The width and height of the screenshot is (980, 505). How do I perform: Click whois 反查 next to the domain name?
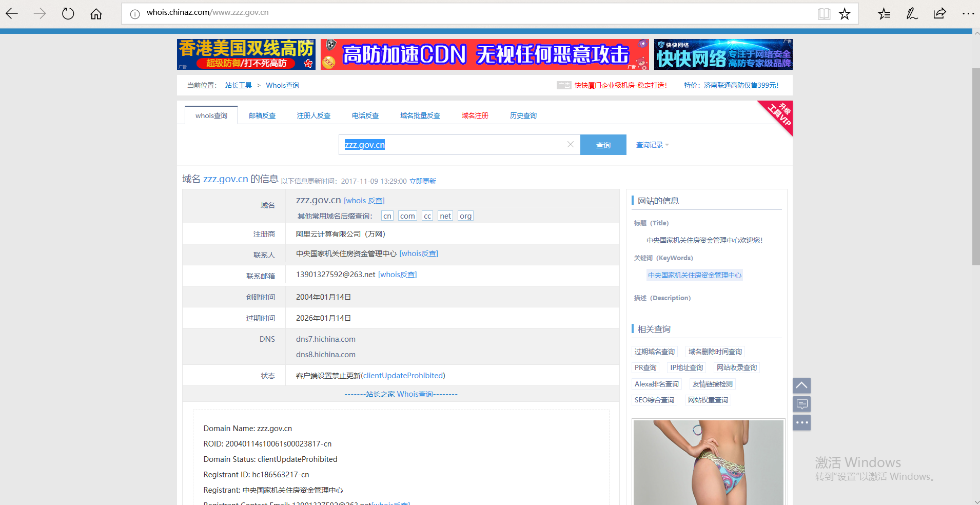(x=364, y=201)
